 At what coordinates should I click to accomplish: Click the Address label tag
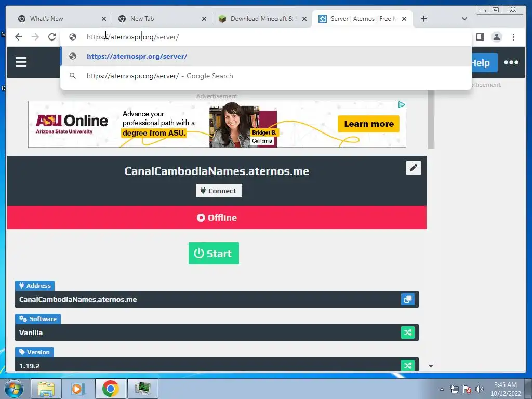click(x=35, y=286)
